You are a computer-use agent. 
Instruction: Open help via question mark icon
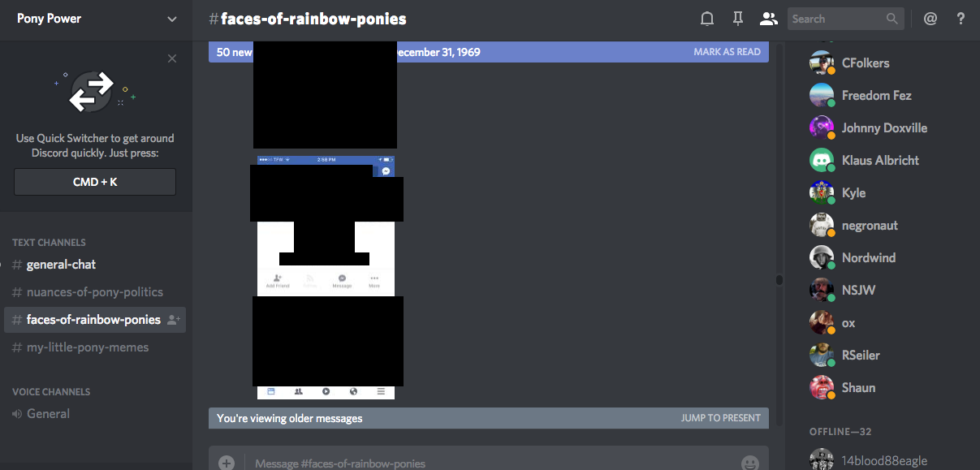tap(961, 19)
